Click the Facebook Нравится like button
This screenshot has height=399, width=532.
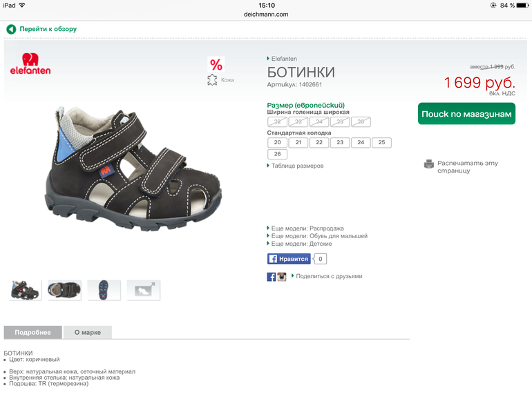(x=289, y=259)
